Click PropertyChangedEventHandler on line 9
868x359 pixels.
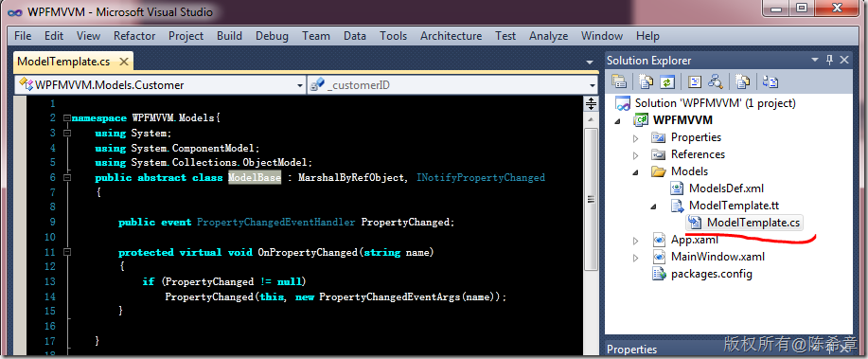point(275,223)
